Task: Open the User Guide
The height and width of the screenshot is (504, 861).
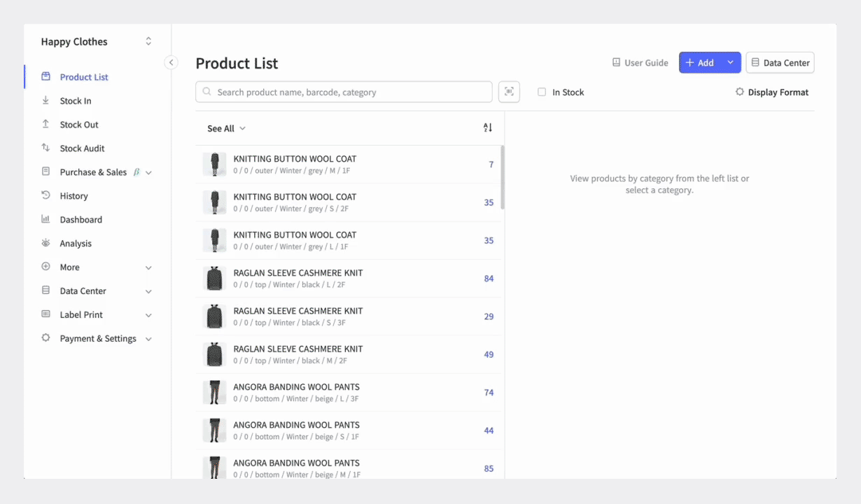Action: coord(640,62)
